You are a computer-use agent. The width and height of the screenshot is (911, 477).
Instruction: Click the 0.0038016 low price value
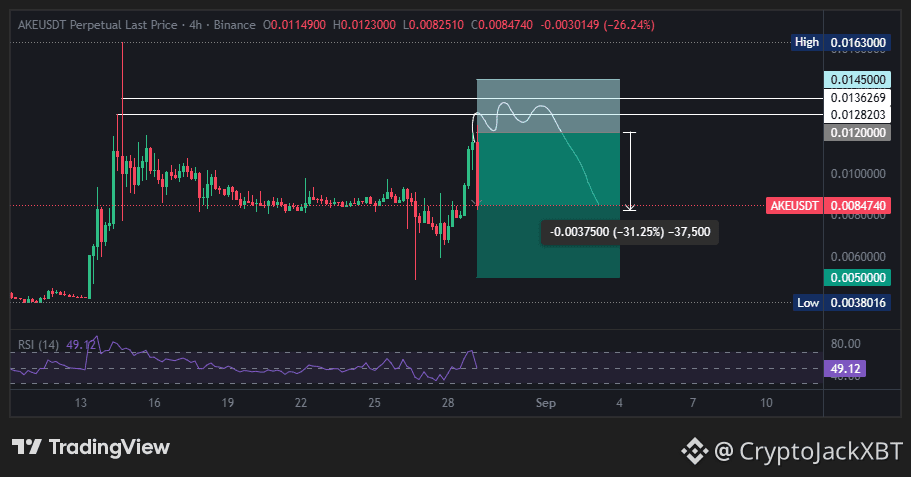coord(858,303)
